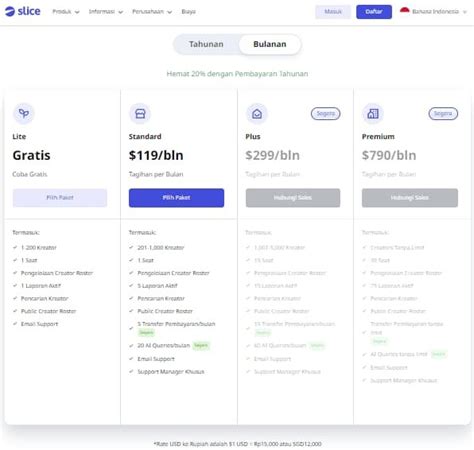Choose the Standard plan Pilih Paket button
The image size is (474, 450).
[x=176, y=198]
